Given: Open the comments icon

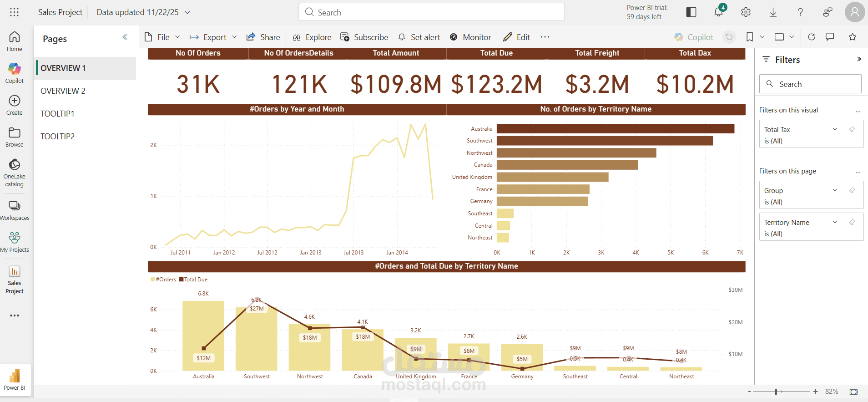Looking at the screenshot, I should tap(830, 37).
